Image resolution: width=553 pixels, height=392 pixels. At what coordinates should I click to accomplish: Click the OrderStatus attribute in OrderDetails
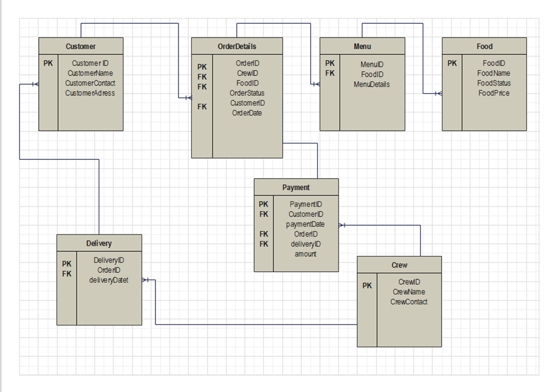point(247,92)
